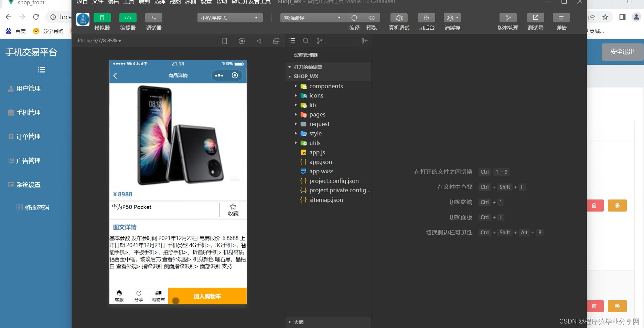Open 订单管理 in the admin sidebar

[24, 137]
